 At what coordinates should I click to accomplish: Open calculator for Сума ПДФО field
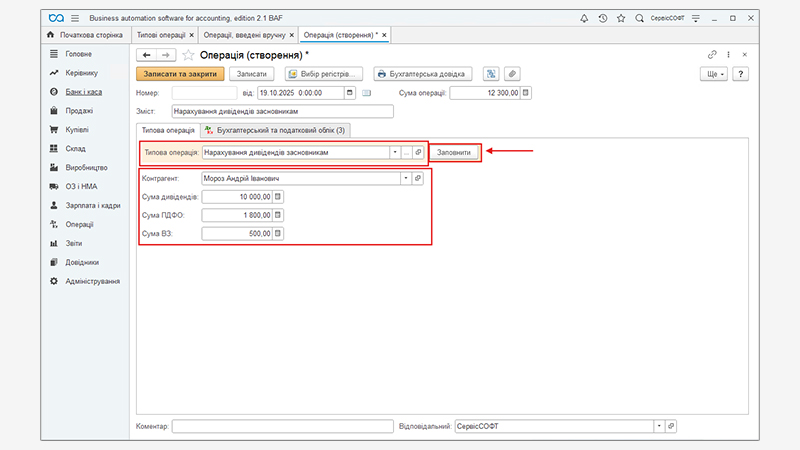point(279,215)
